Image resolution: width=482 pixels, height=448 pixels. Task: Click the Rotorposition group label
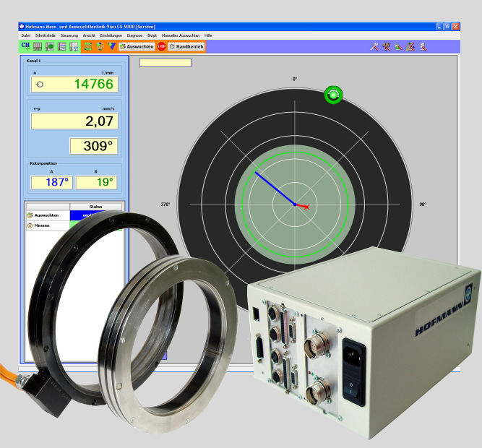(x=43, y=163)
